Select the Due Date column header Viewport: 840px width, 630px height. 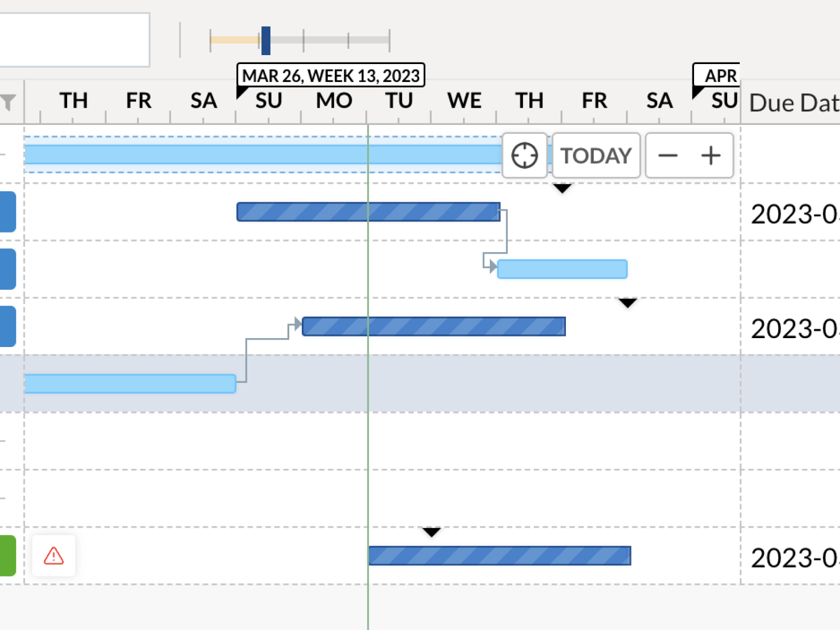click(x=793, y=103)
